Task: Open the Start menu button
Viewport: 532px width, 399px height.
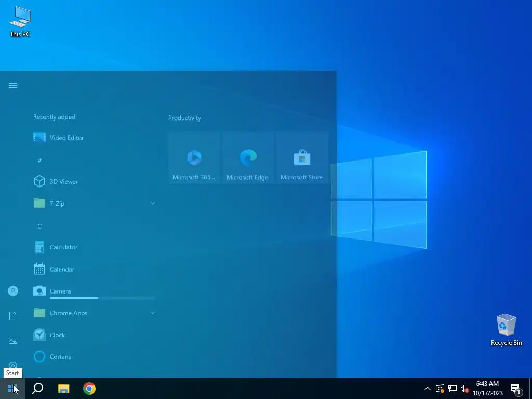Action: 12,389
